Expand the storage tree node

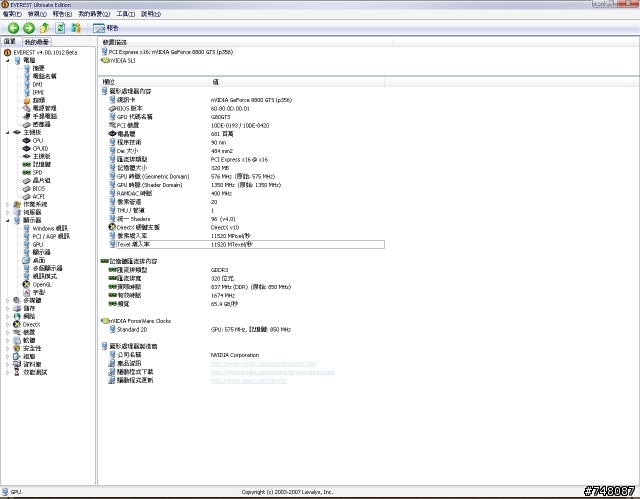(x=7, y=308)
